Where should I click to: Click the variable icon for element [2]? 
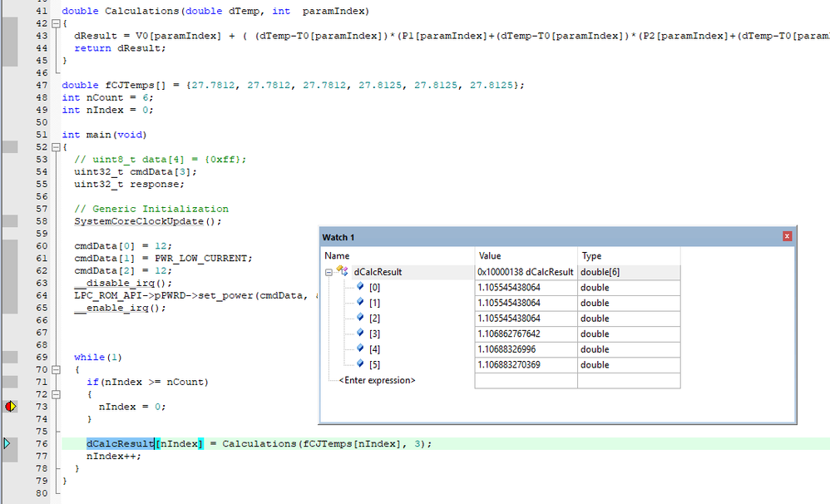pyautogui.click(x=360, y=317)
